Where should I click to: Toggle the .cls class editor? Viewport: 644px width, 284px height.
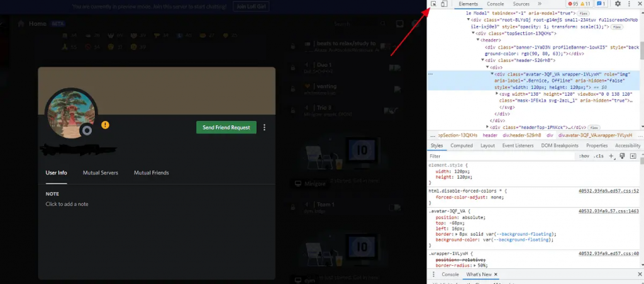599,156
